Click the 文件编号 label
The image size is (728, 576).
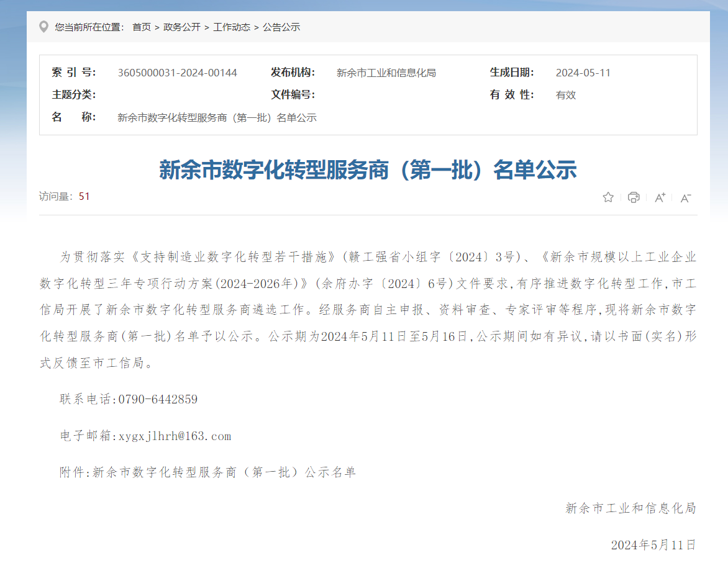click(293, 94)
